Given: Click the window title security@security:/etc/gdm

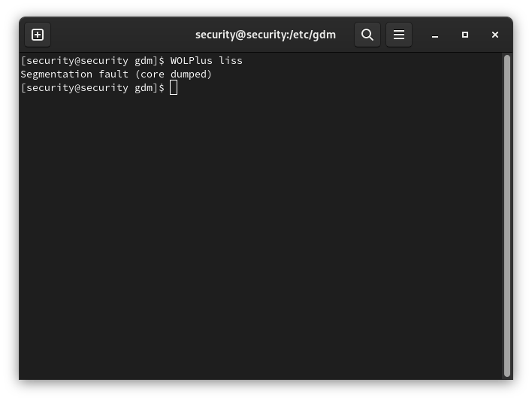Looking at the screenshot, I should point(265,35).
